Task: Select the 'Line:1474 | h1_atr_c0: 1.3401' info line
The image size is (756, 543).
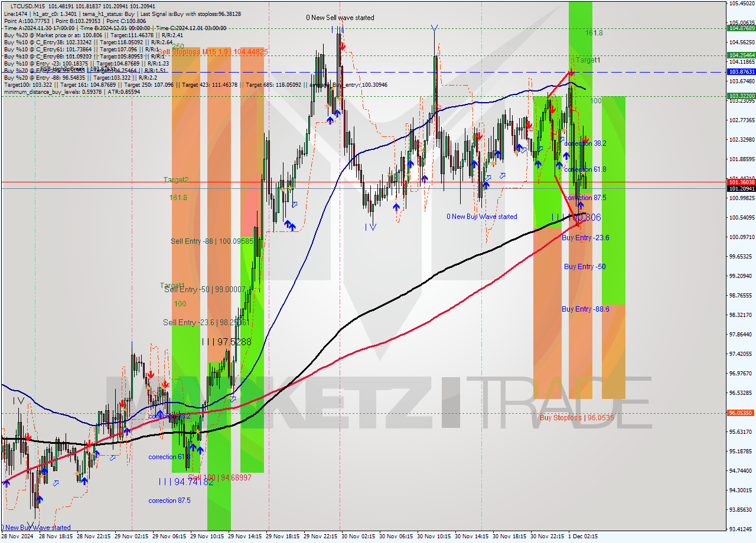Action: click(x=122, y=14)
